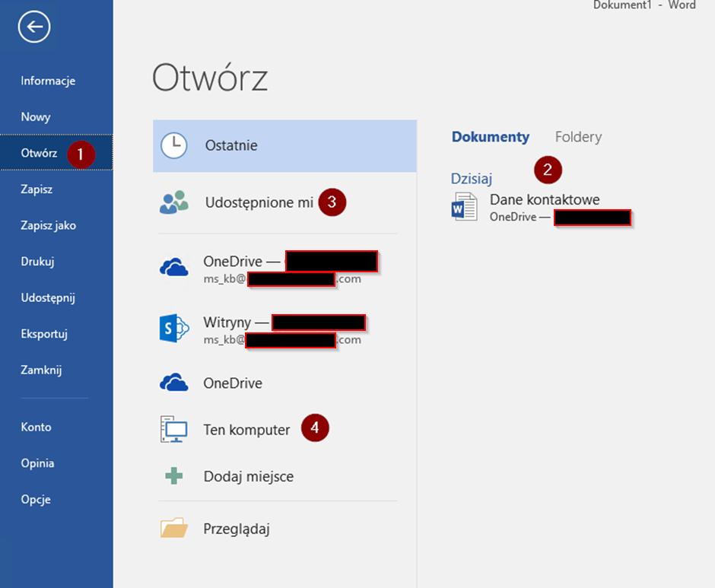Screen dimensions: 715x588
Task: Open the Witryny SharePoint location
Action: [284, 329]
